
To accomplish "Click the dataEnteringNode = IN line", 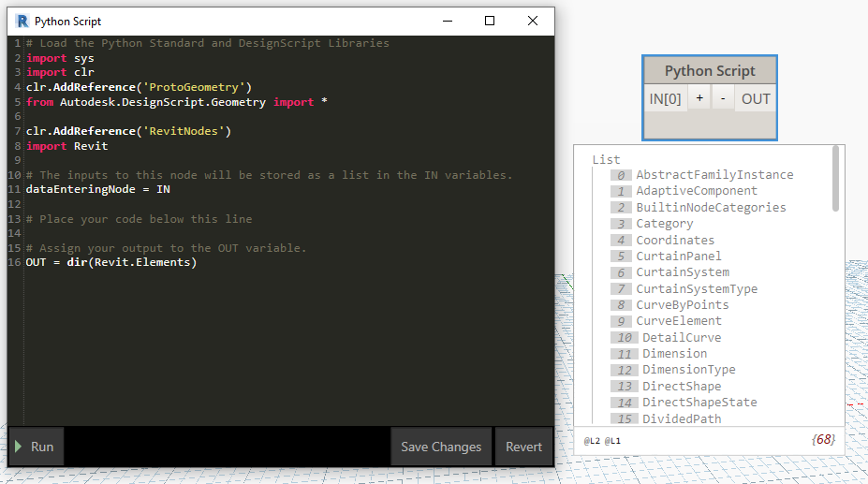I will (98, 189).
